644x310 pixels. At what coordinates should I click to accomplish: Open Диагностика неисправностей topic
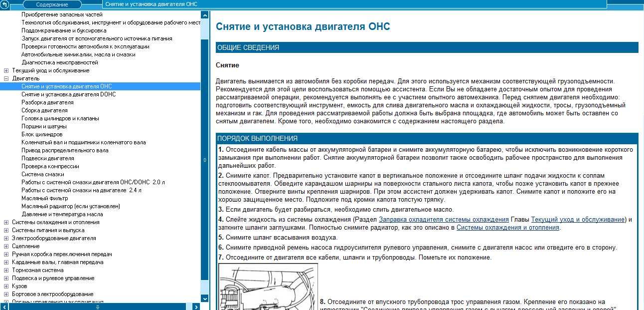tap(60, 62)
